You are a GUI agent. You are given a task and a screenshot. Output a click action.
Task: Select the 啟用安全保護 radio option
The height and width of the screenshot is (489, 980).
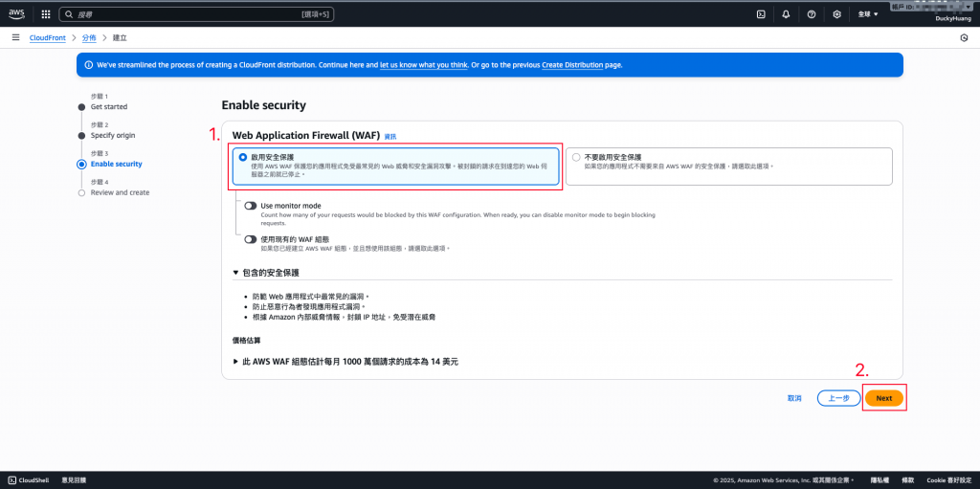click(x=243, y=158)
